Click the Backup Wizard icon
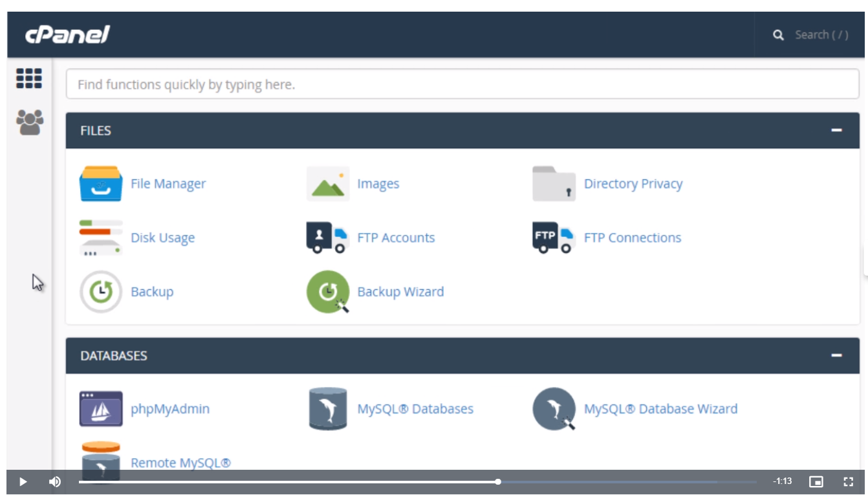The height and width of the screenshot is (495, 868). click(x=328, y=292)
